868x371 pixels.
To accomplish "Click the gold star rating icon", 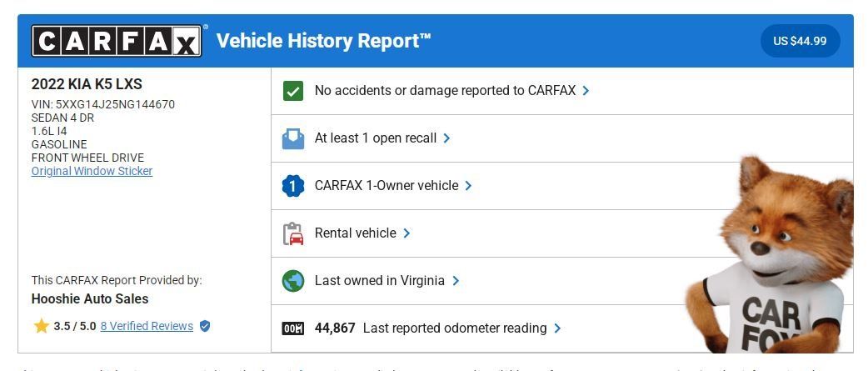I will coord(42,326).
